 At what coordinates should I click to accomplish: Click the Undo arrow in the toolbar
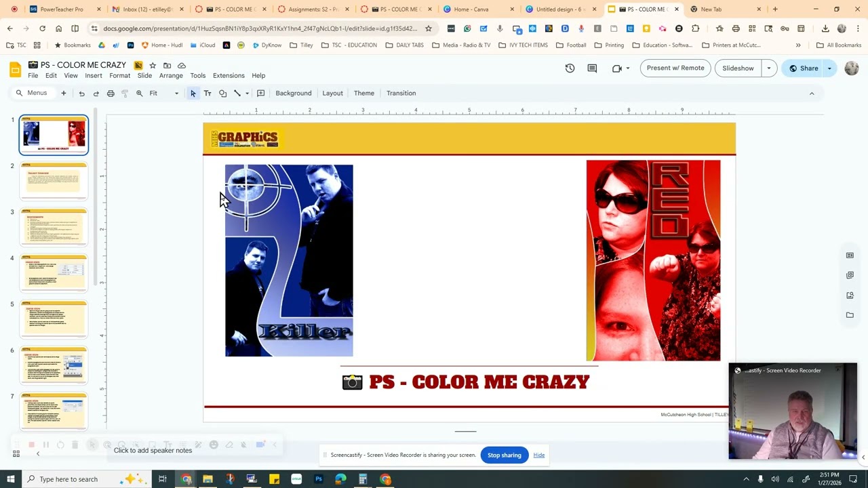coord(81,94)
